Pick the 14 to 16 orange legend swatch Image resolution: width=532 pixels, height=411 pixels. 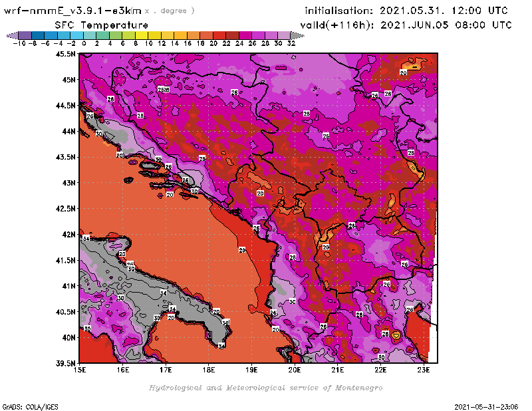180,35
